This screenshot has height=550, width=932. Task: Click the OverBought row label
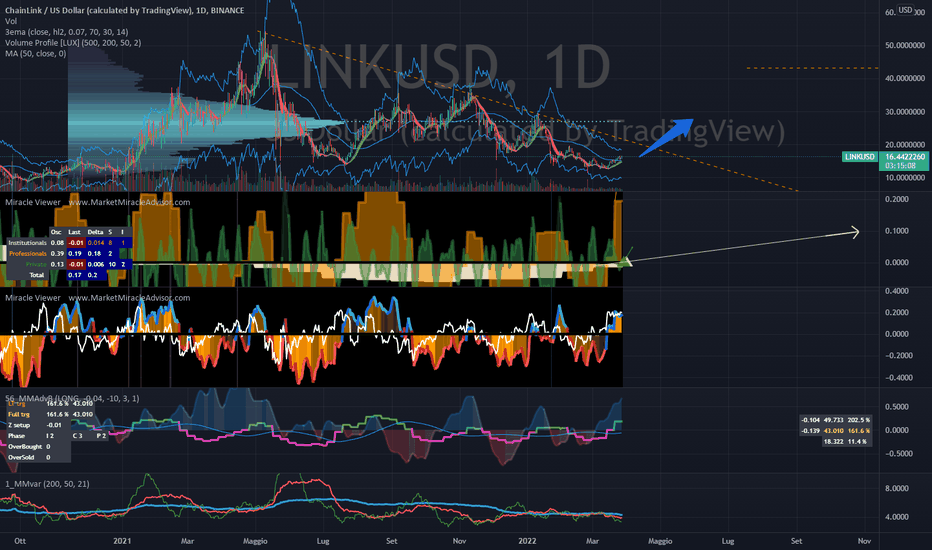pyautogui.click(x=25, y=446)
